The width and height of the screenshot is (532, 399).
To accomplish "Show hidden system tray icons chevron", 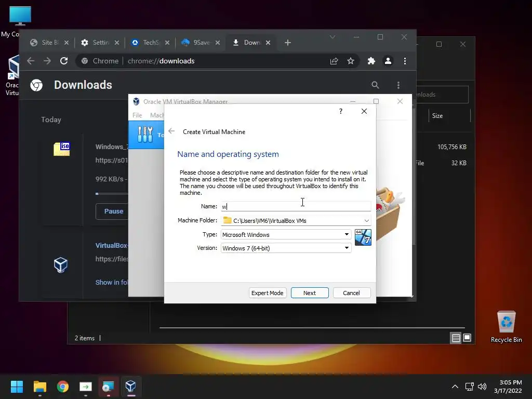I will coord(455,387).
